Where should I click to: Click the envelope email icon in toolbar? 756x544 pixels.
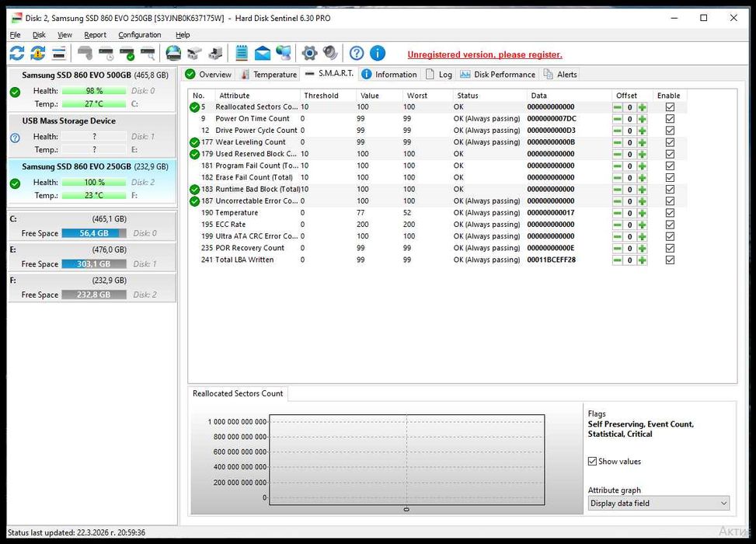tap(263, 53)
